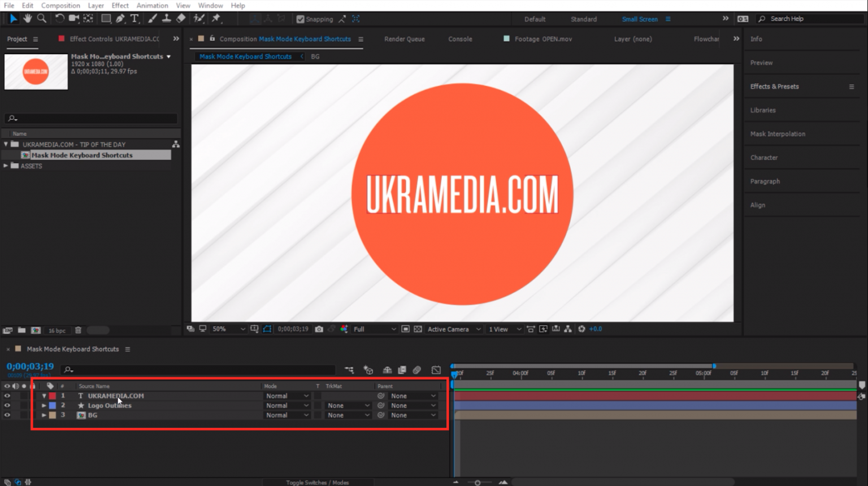Hide the Logo Outlines layer eye
868x486 pixels.
tap(7, 406)
